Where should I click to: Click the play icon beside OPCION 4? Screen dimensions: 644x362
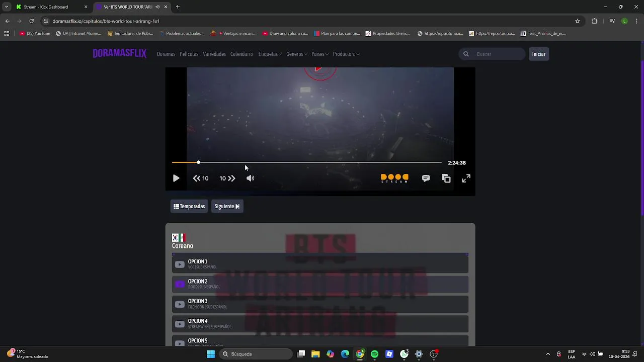[180, 324]
